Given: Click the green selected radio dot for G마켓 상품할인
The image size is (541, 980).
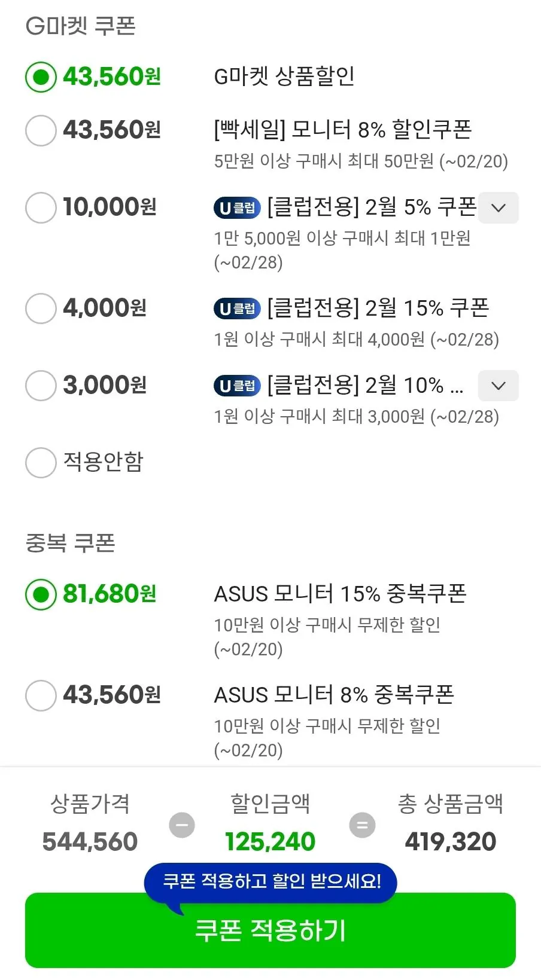Looking at the screenshot, I should pyautogui.click(x=40, y=77).
